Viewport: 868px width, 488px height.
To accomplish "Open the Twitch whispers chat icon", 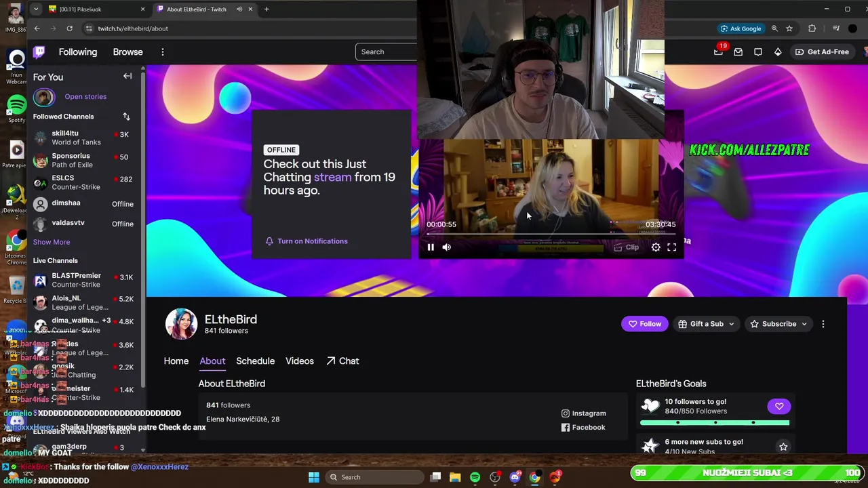I will [758, 52].
